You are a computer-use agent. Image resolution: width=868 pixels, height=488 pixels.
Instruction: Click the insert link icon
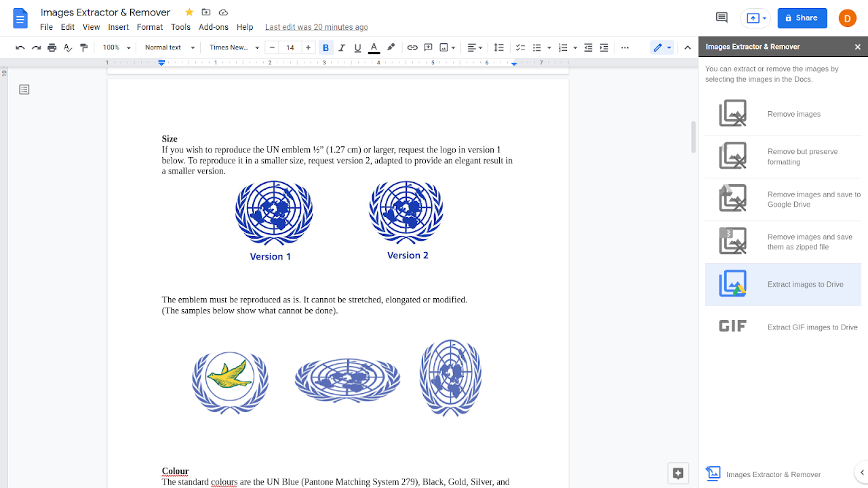(412, 47)
